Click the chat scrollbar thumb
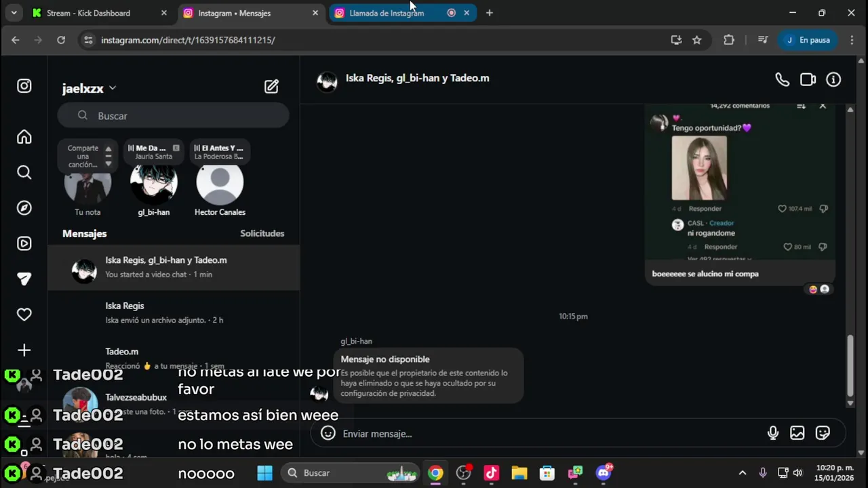The width and height of the screenshot is (868, 488). [850, 367]
